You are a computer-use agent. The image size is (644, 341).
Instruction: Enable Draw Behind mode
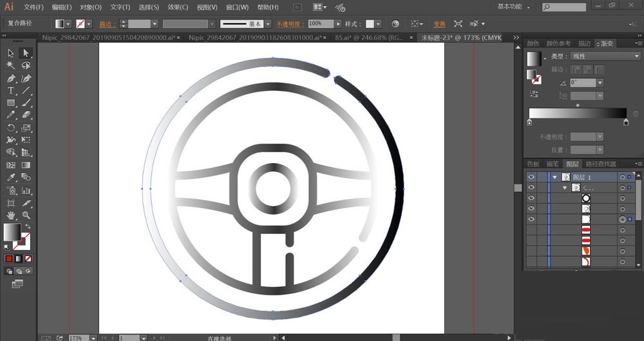[x=19, y=271]
